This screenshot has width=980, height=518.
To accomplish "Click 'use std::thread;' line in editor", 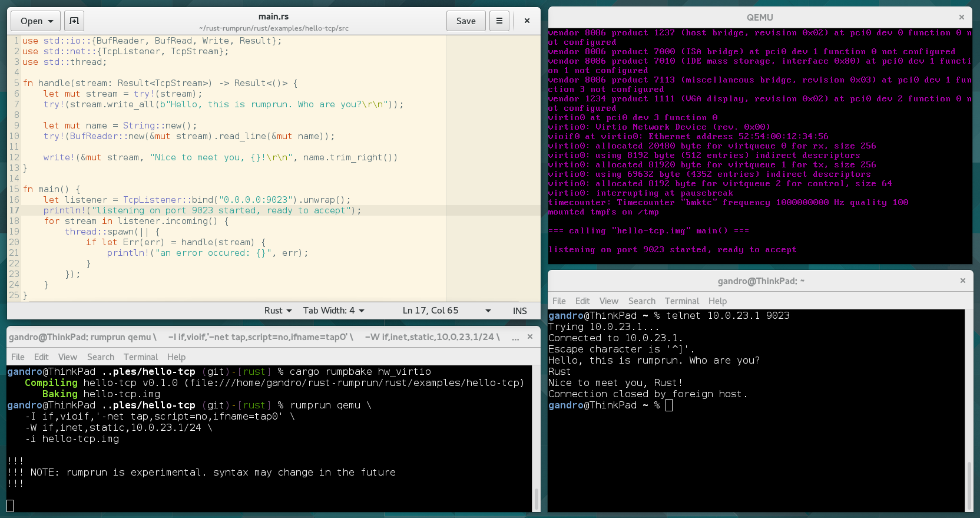I will [65, 62].
